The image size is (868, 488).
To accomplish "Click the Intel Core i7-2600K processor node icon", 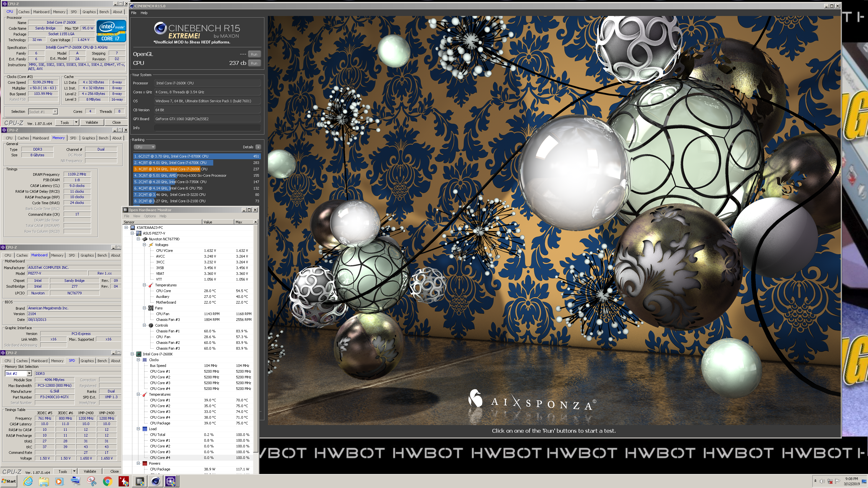I will (139, 354).
